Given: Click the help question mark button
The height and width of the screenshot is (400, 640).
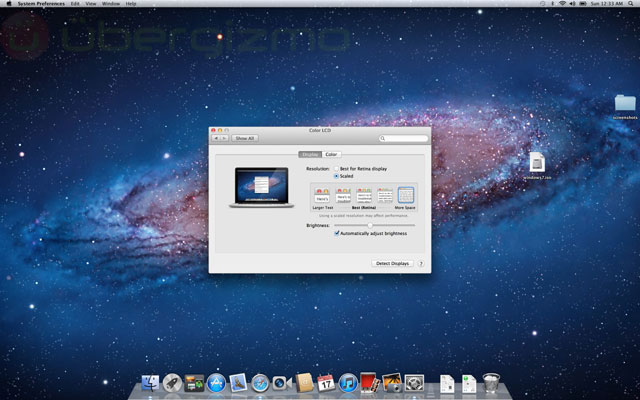Looking at the screenshot, I should 422,264.
